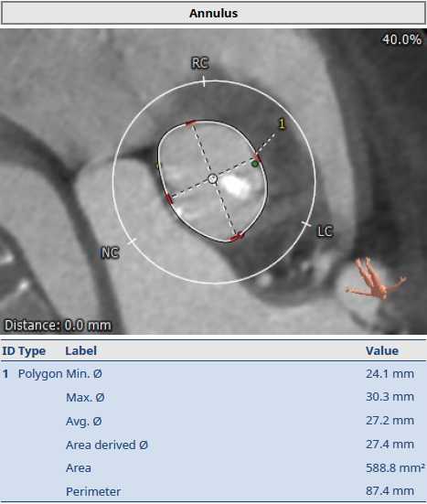Screen dimensions: 427x504
Task: Select the RC cusp marker on circle
Action: 204,81
